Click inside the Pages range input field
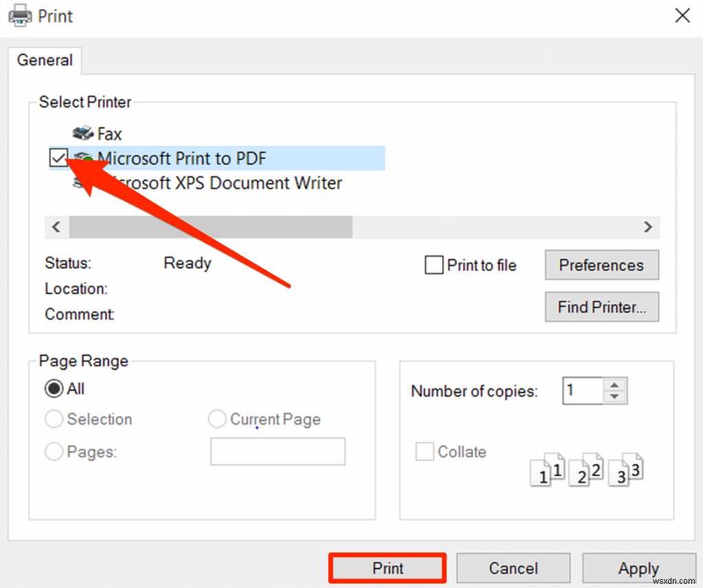The image size is (703, 588). [x=277, y=451]
